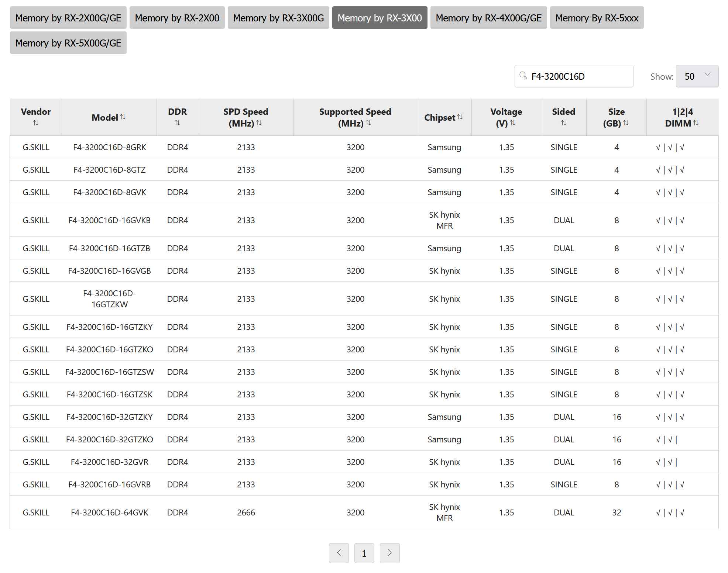Viewport: 728px width, 573px height.
Task: Sort by SPD Speed arrows icon
Action: tap(259, 123)
